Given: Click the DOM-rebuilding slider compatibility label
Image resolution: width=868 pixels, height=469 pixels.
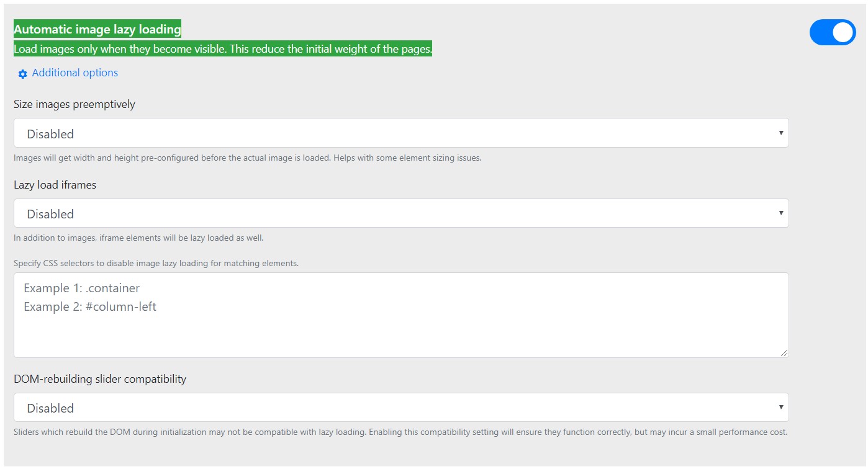Looking at the screenshot, I should click(x=100, y=378).
